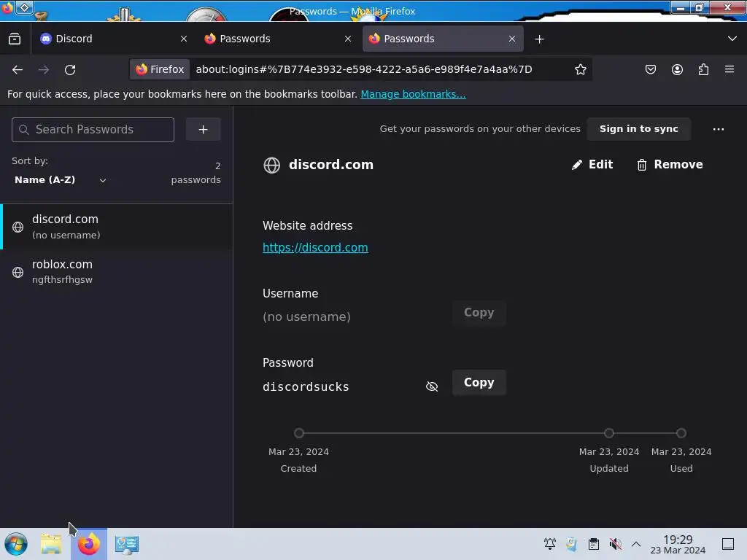Image resolution: width=747 pixels, height=560 pixels.
Task: Open the three-dot passwords menu
Action: [x=719, y=129]
